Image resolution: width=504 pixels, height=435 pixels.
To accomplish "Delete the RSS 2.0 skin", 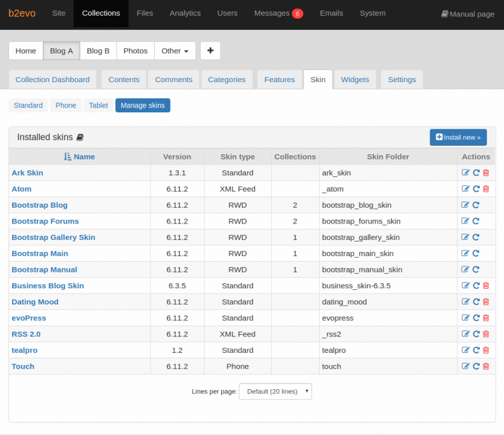I will click(486, 333).
